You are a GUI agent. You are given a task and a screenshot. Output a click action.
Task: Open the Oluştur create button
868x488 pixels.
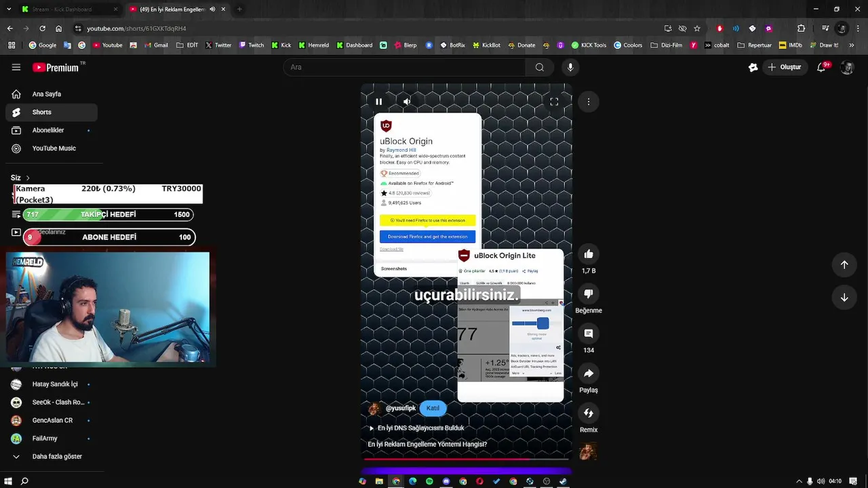[785, 67]
